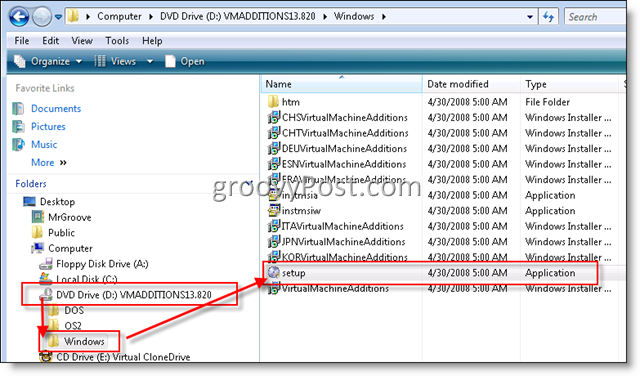640x376 pixels.
Task: Click the Open toolbar button
Action: coord(184,61)
